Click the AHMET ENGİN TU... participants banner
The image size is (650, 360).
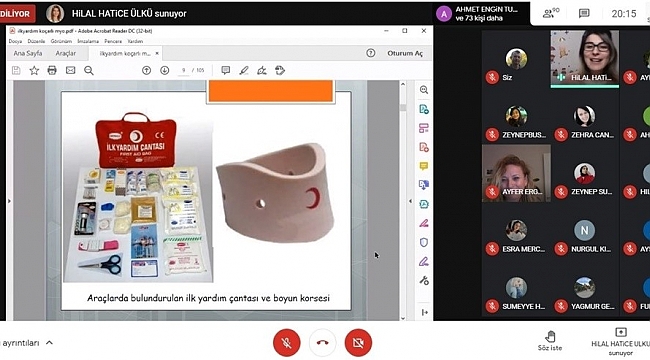tap(482, 14)
